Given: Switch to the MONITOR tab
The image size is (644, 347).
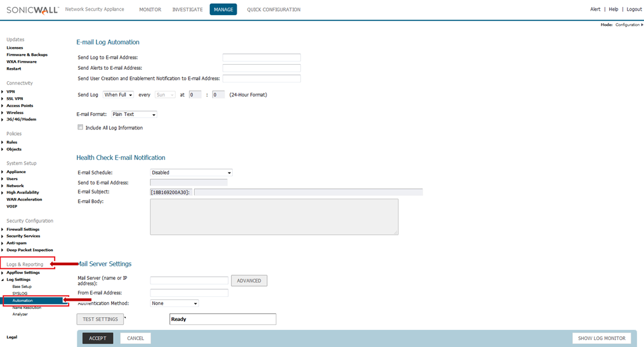Looking at the screenshot, I should 150,10.
